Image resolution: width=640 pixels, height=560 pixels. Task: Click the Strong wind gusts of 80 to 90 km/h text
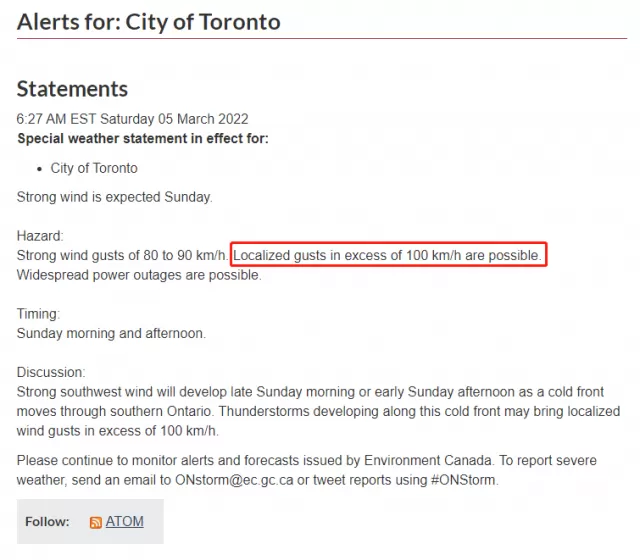point(122,255)
